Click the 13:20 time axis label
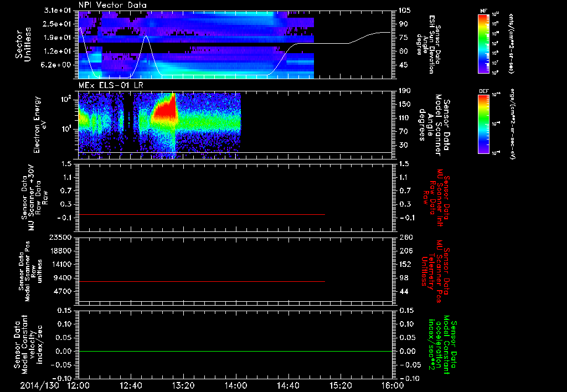 point(183,385)
